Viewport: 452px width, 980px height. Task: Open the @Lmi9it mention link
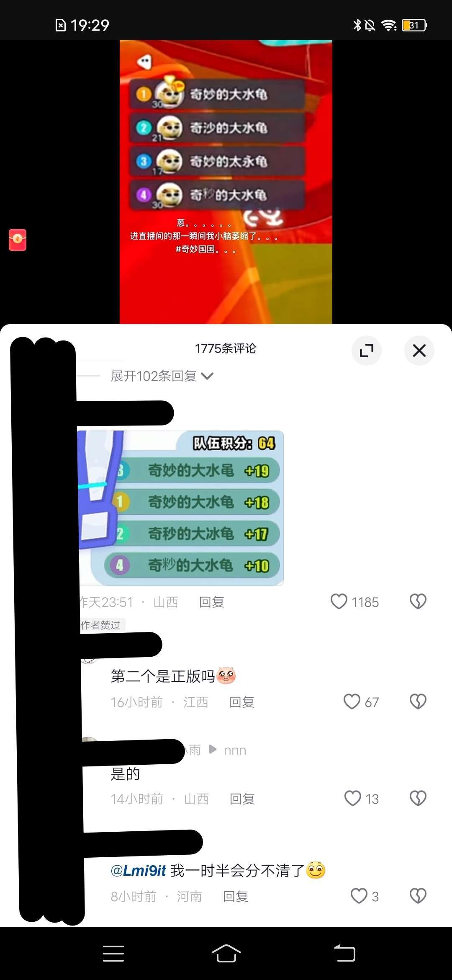coord(139,871)
